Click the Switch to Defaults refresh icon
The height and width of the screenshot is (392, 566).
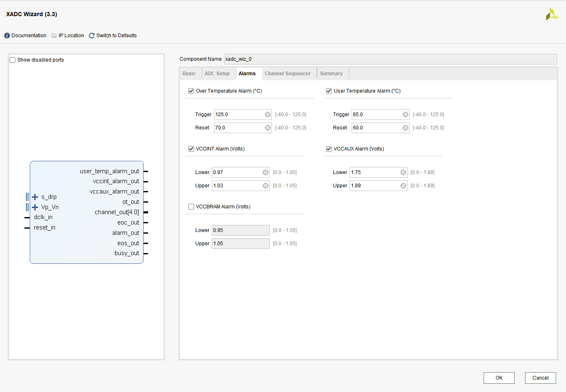(92, 36)
